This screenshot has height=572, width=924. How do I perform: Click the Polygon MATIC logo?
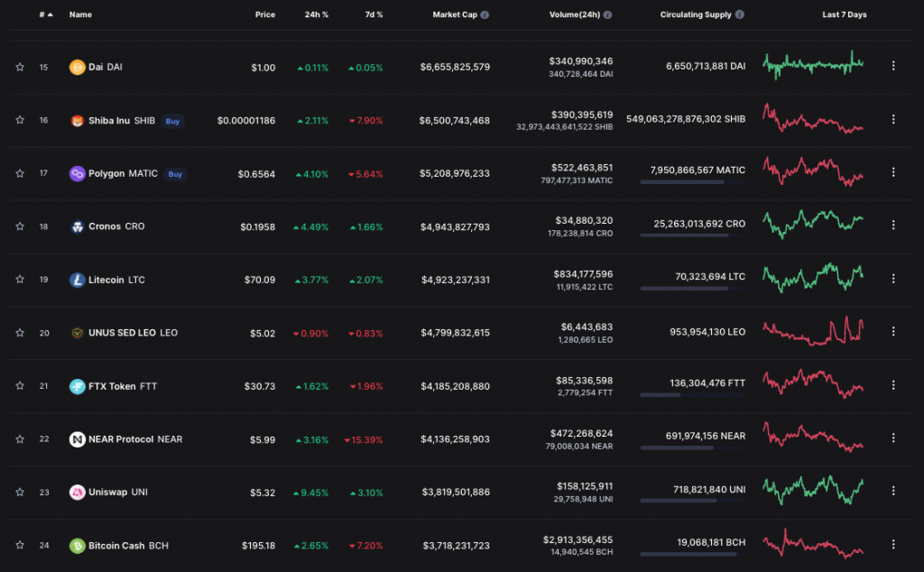pyautogui.click(x=78, y=174)
